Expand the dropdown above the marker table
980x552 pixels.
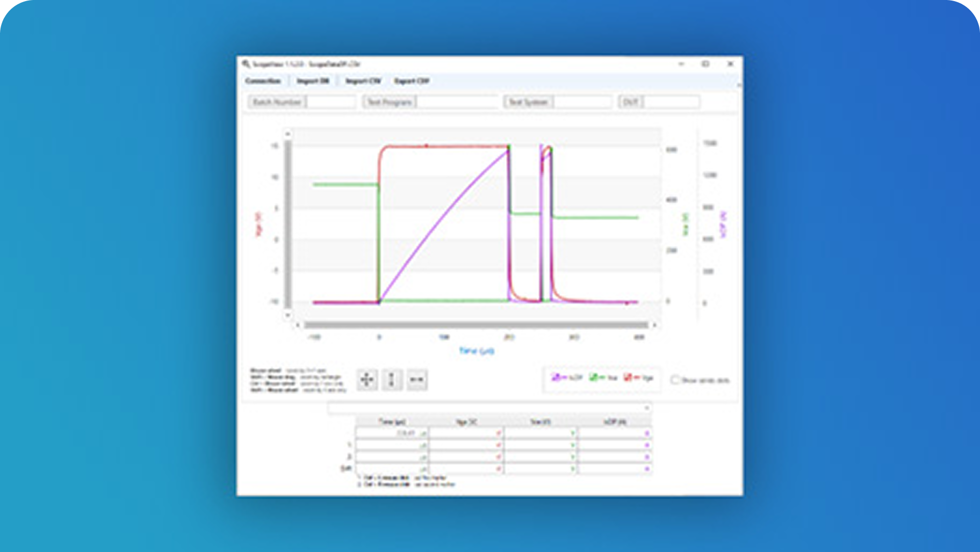(x=647, y=408)
